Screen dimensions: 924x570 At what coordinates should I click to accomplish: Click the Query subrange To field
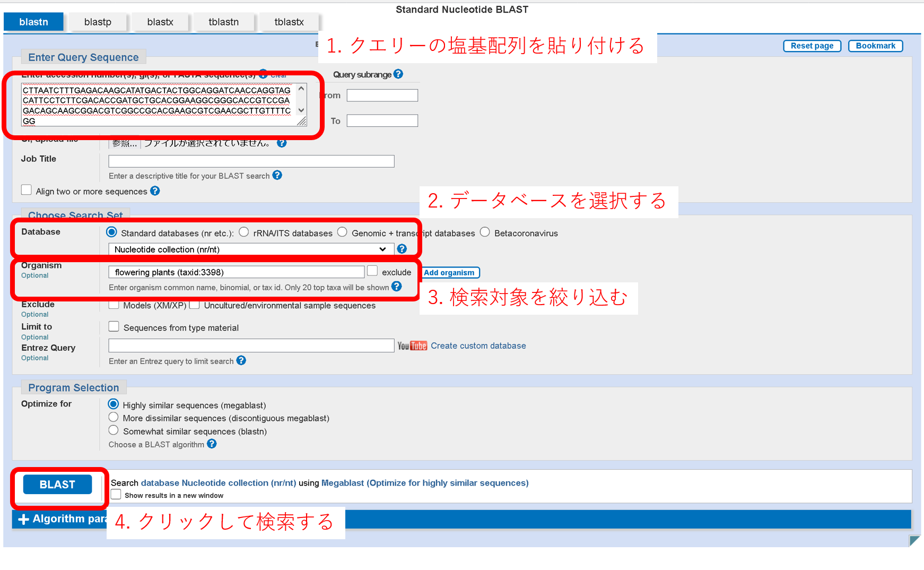[x=382, y=121]
